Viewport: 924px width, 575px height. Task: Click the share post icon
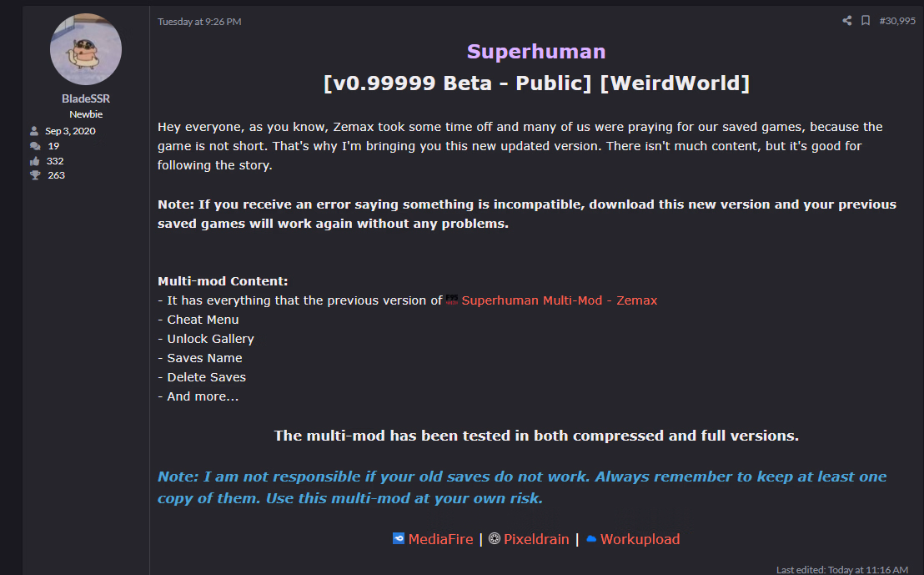click(847, 21)
